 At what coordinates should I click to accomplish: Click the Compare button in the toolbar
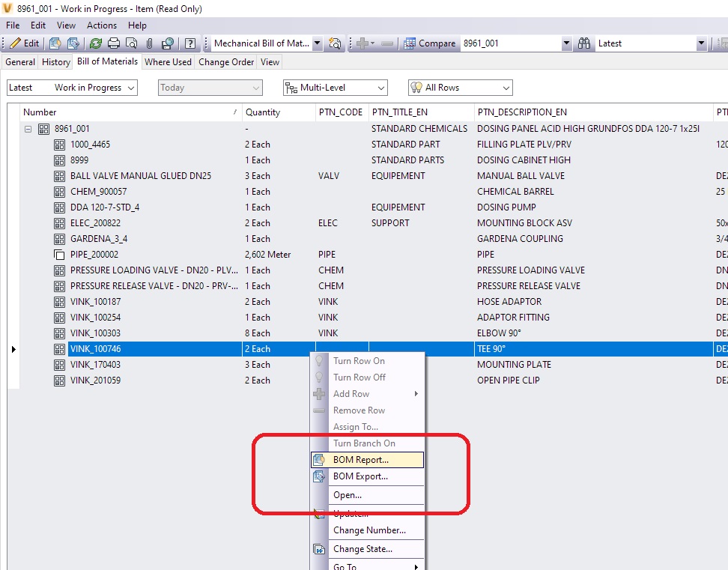431,43
